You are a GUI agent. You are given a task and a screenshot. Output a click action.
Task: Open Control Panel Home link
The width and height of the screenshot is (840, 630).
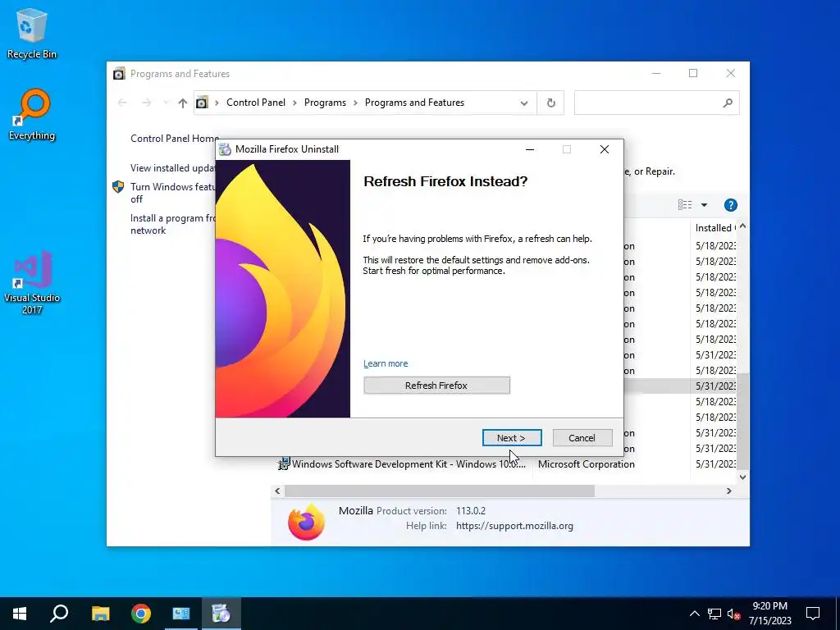[x=175, y=138]
